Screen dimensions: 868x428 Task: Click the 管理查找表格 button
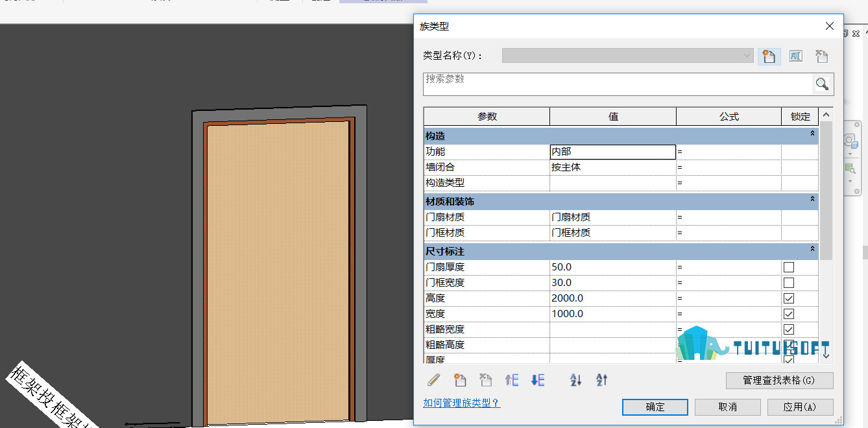coord(779,380)
